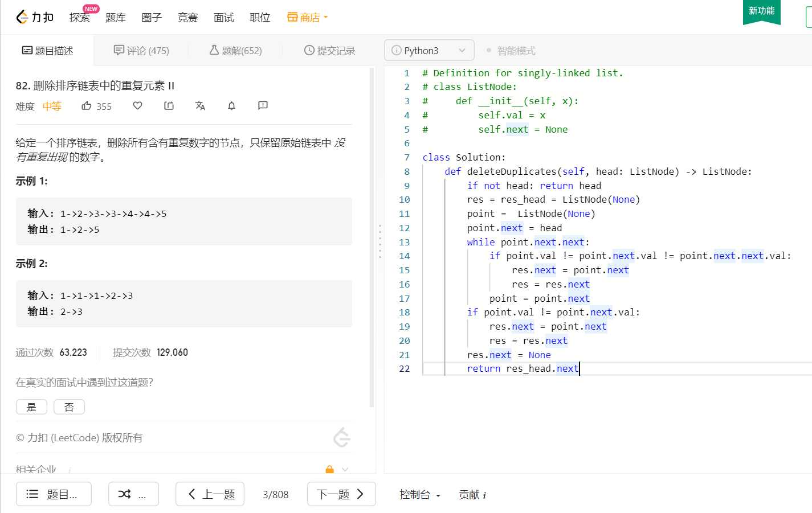Click the problem title 82. 删除排序链表中的重复元素 II
Viewport: 812px width, 513px height.
click(x=95, y=85)
